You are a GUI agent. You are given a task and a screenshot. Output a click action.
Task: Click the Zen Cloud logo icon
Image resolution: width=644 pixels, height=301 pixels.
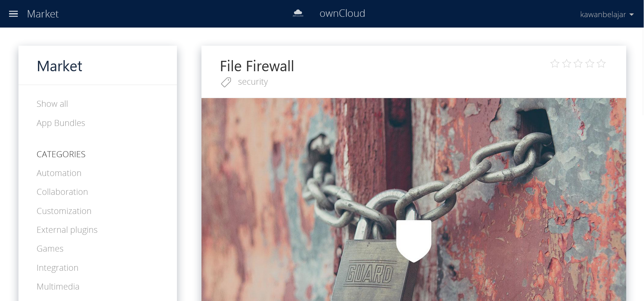(x=298, y=13)
